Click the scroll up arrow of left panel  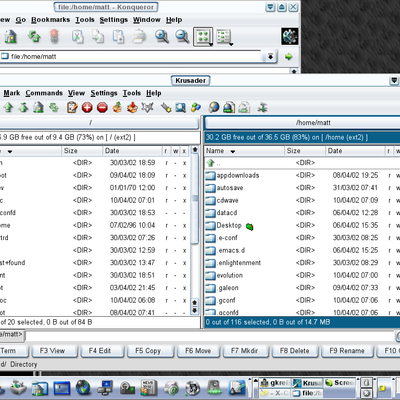point(195,150)
